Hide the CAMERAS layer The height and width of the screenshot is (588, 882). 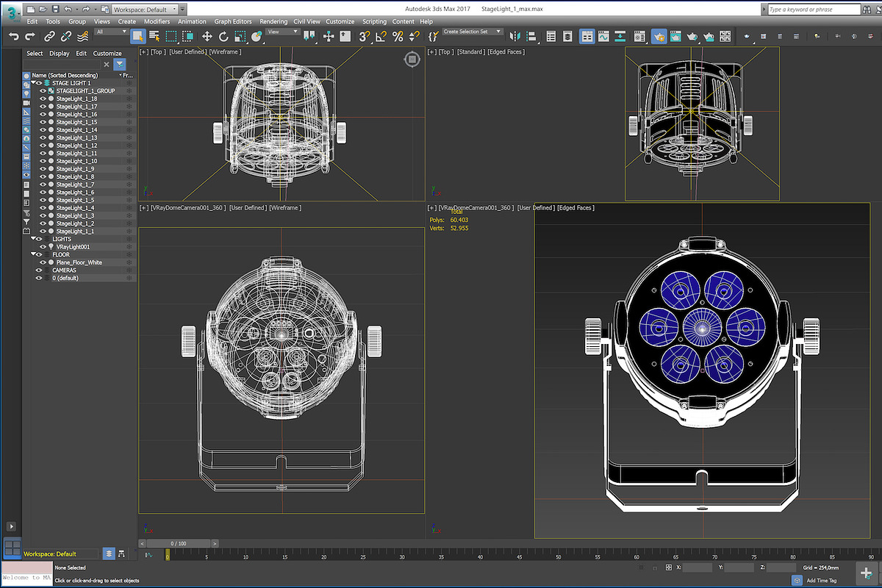[39, 270]
